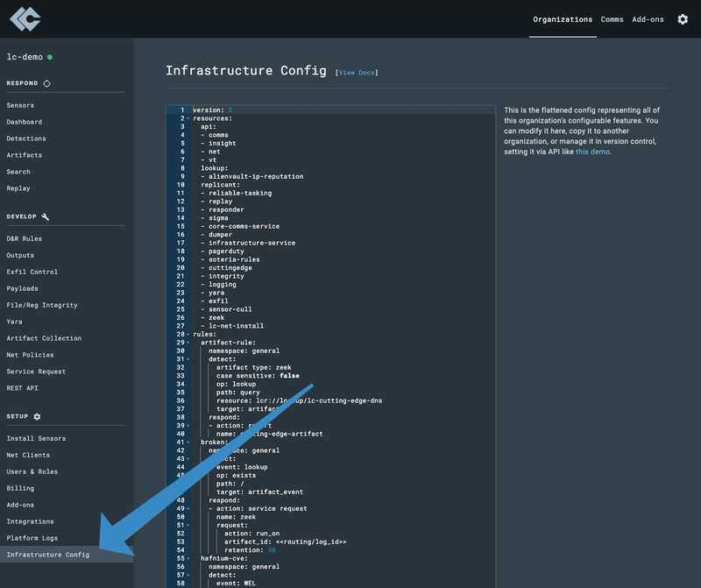Open the Comms tab
This screenshot has height=588, width=701.
pos(612,19)
